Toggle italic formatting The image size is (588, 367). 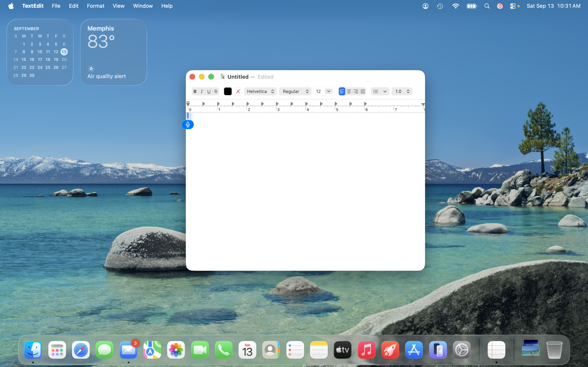coord(202,91)
